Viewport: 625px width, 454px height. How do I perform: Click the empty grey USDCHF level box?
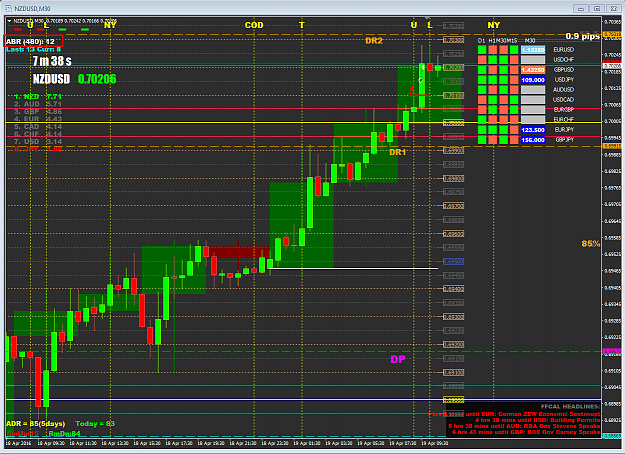pos(533,60)
